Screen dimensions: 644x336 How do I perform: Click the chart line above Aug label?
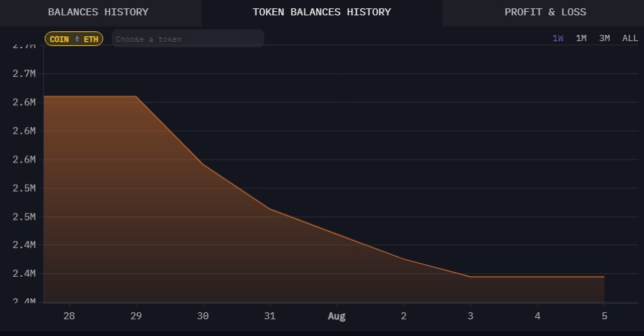(x=337, y=235)
